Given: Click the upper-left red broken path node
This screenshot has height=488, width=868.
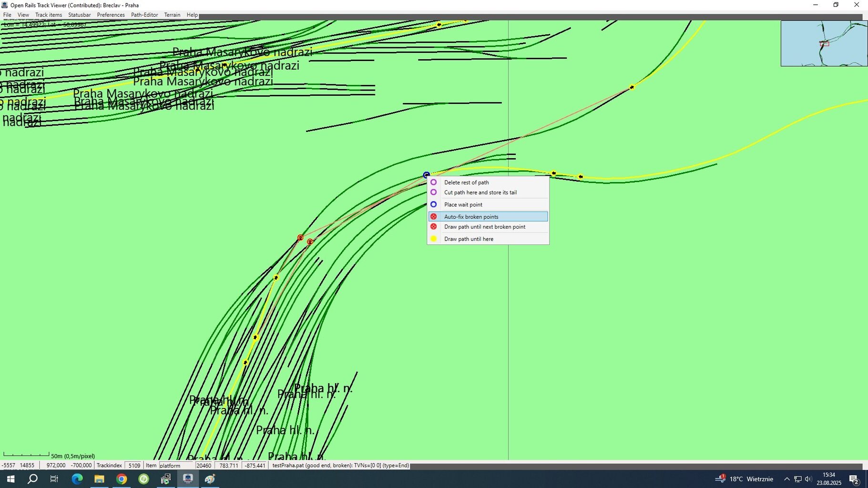Looking at the screenshot, I should tap(300, 237).
